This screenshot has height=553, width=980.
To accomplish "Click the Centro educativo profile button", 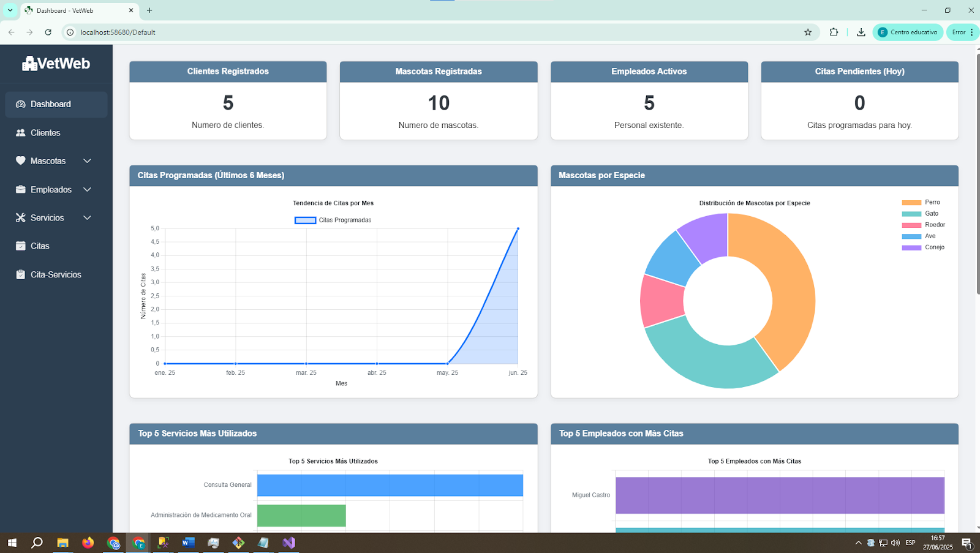I will point(908,32).
